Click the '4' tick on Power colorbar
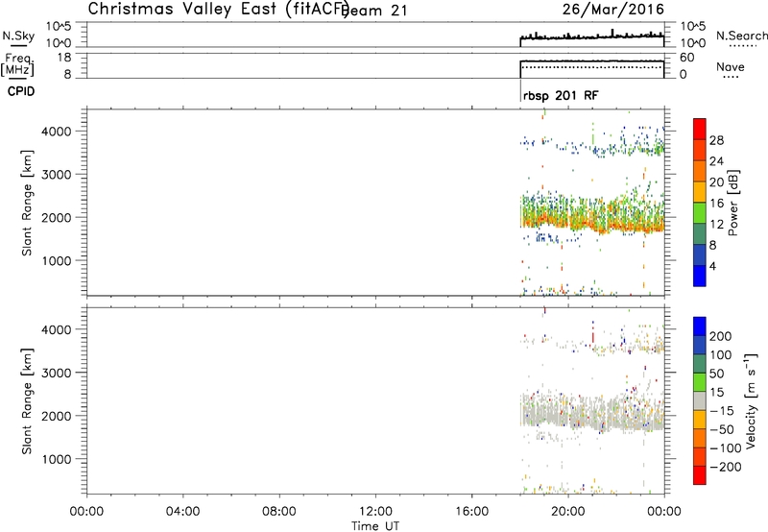Viewport: 768px width, 532px height. (x=712, y=266)
